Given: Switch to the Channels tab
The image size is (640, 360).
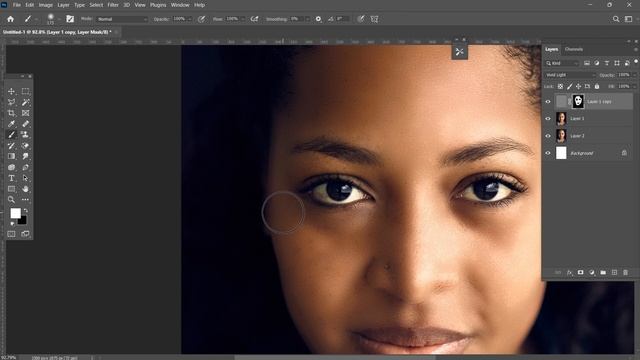Looking at the screenshot, I should pyautogui.click(x=573, y=49).
